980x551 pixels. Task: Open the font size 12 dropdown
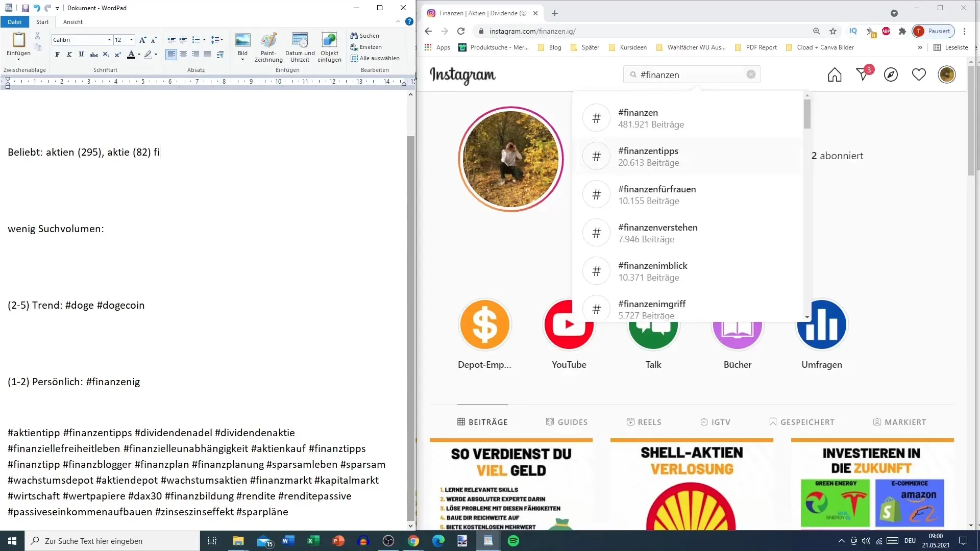tap(131, 40)
